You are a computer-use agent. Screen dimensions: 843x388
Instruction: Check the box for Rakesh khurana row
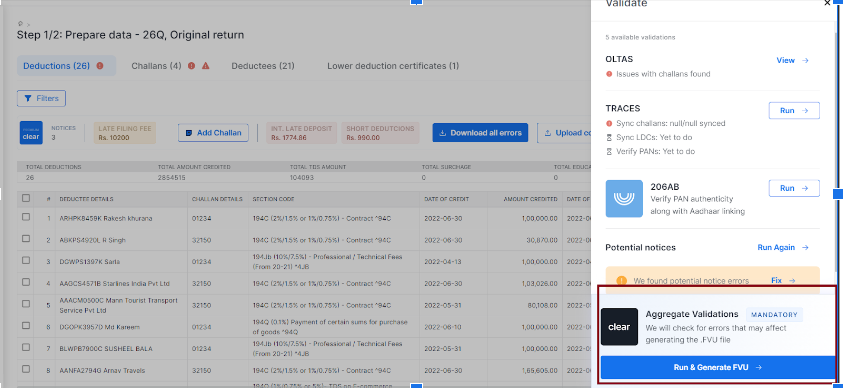[26, 217]
